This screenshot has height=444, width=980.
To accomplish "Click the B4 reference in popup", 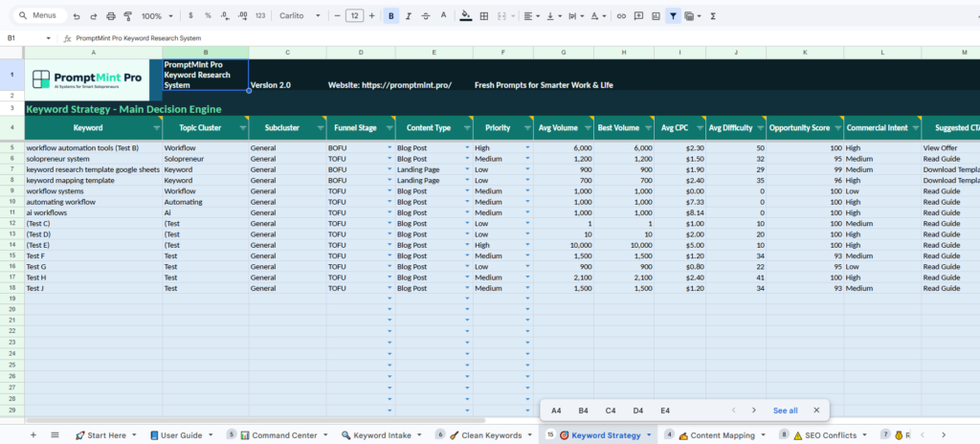I will pos(583,411).
